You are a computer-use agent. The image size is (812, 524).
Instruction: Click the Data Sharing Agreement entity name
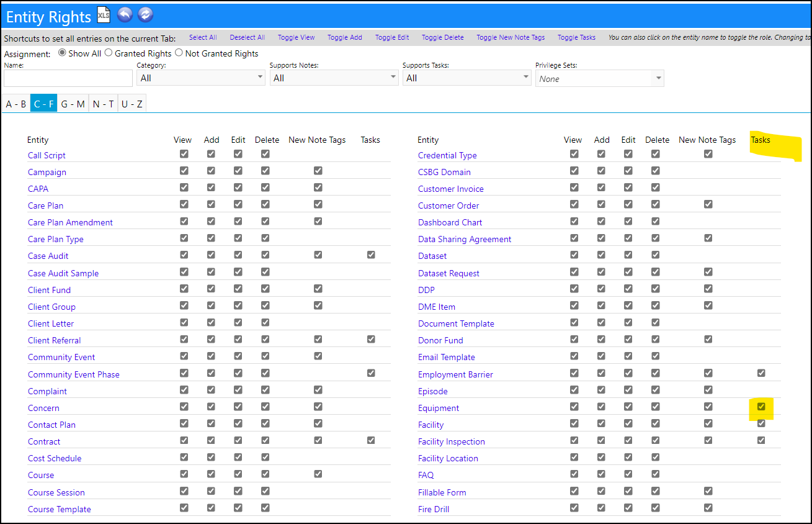(x=465, y=239)
